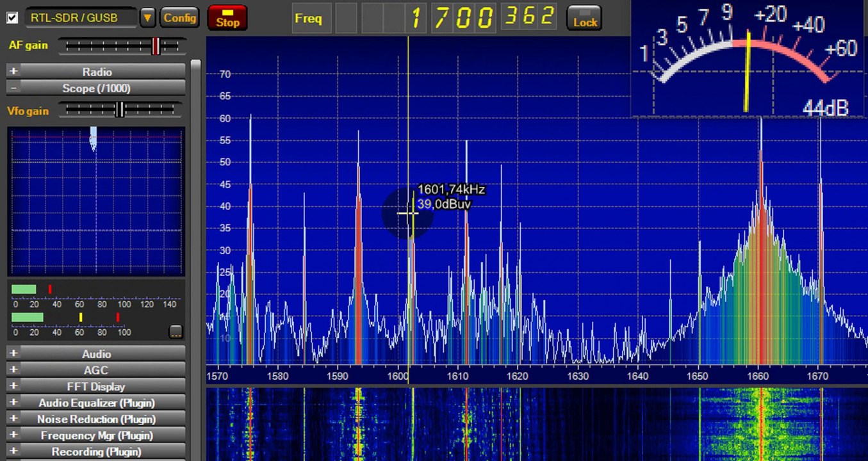The width and height of the screenshot is (868, 461).
Task: Open the Config button
Action: pos(180,17)
